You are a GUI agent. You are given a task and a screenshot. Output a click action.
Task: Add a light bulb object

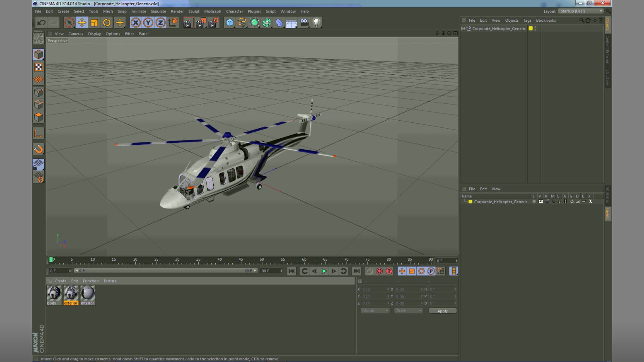[316, 23]
